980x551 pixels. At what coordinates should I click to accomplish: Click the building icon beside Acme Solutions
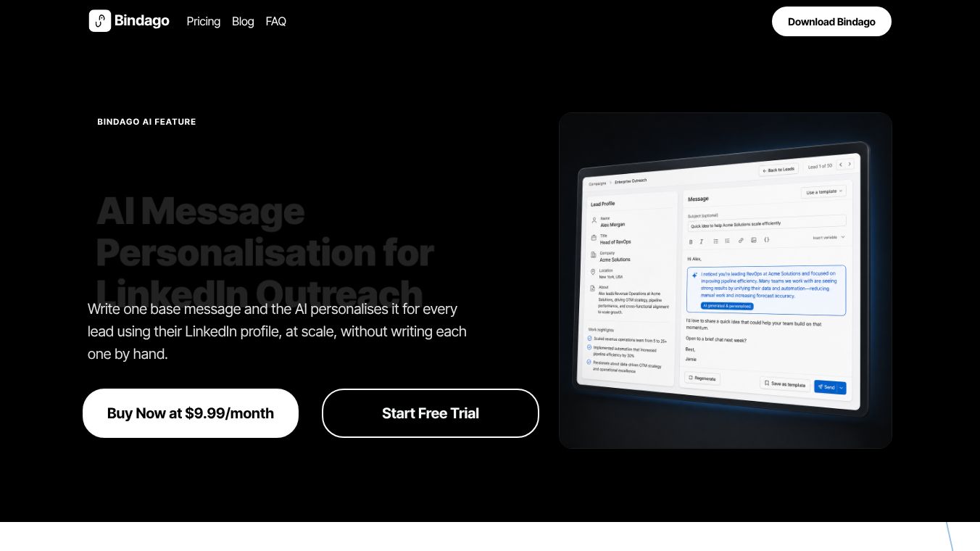click(x=594, y=255)
